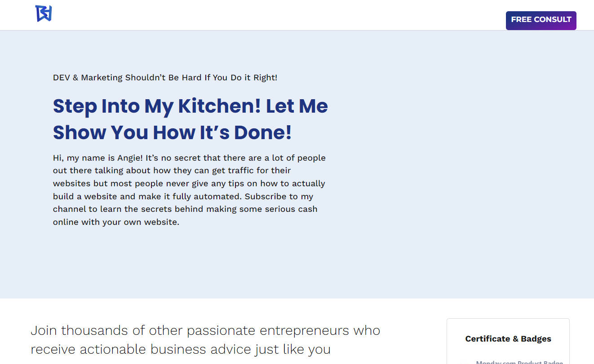The width and height of the screenshot is (594, 364).
Task: Click 'channel to learn the secrets' text line
Action: 185,209
